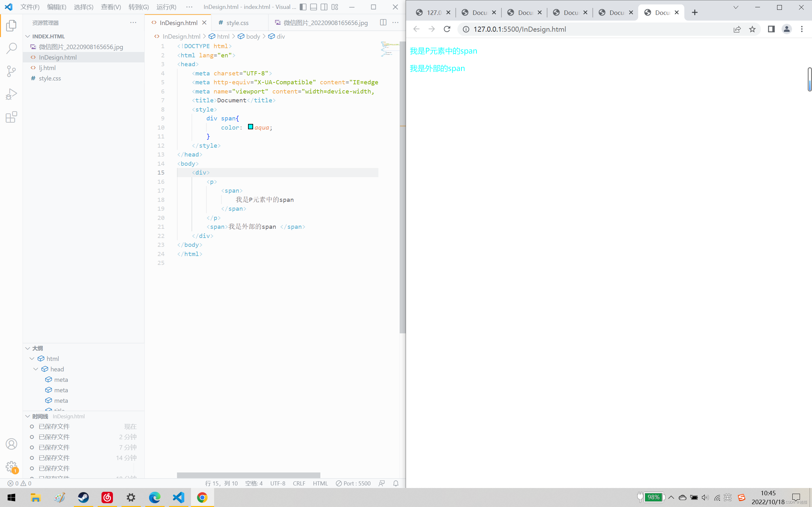Toggle the panel layout icon
This screenshot has width=812, height=507.
(314, 7)
